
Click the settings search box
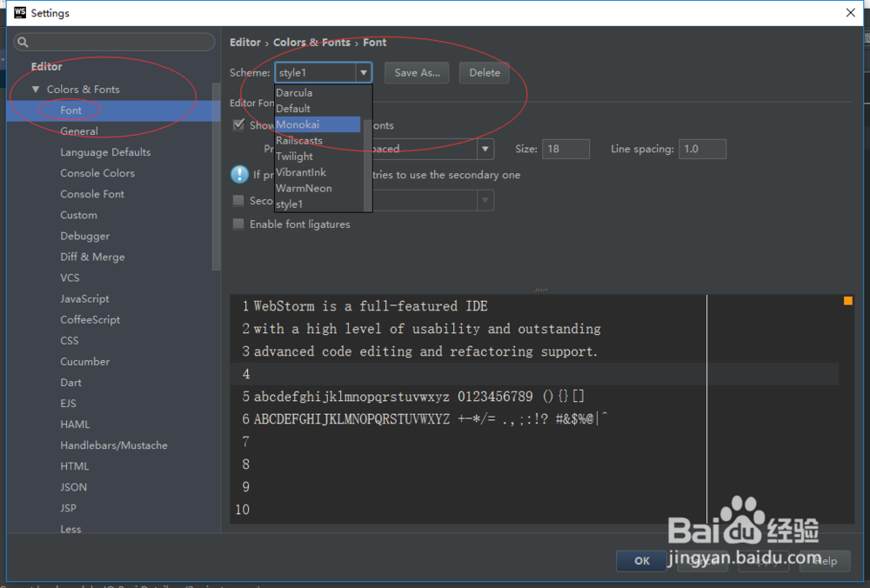[114, 42]
